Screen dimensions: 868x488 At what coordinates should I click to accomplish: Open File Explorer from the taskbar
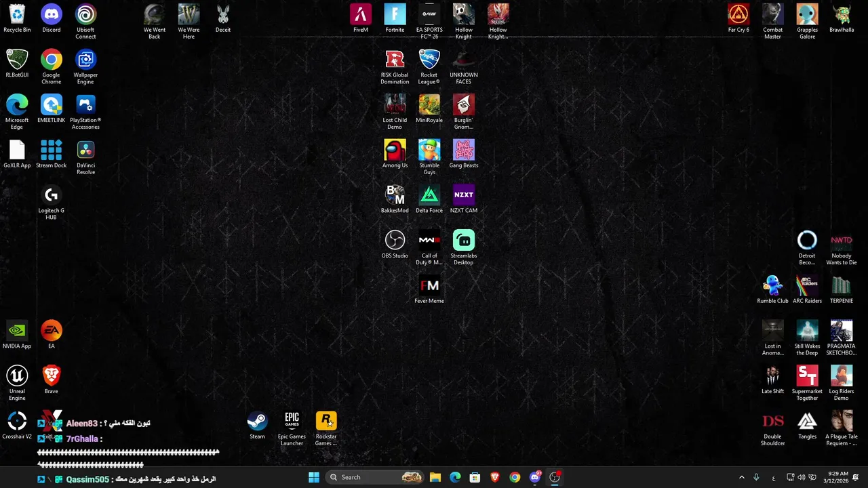tap(435, 477)
